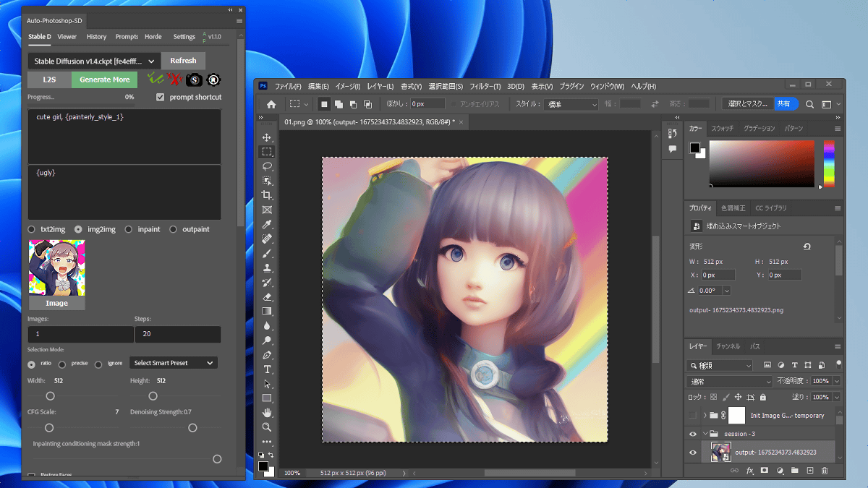The width and height of the screenshot is (868, 488).
Task: Open the Settings tab in plugin
Action: point(184,36)
